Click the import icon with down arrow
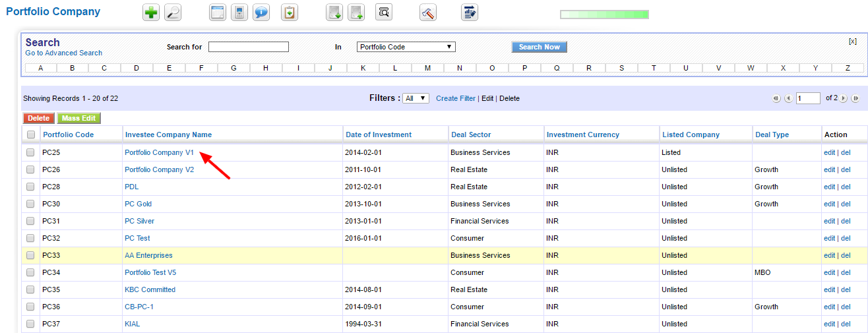868x333 pixels. pyautogui.click(x=334, y=13)
